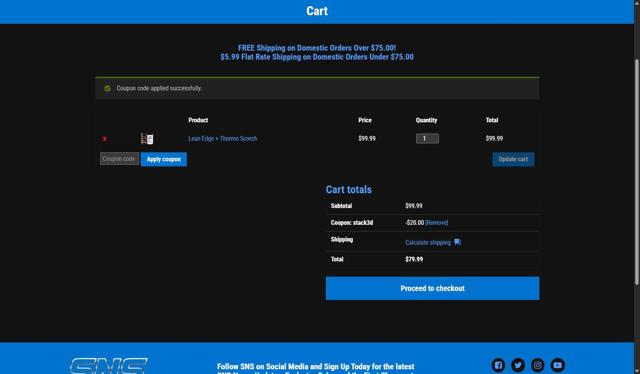
Task: Click the Price column header
Action: tap(365, 120)
